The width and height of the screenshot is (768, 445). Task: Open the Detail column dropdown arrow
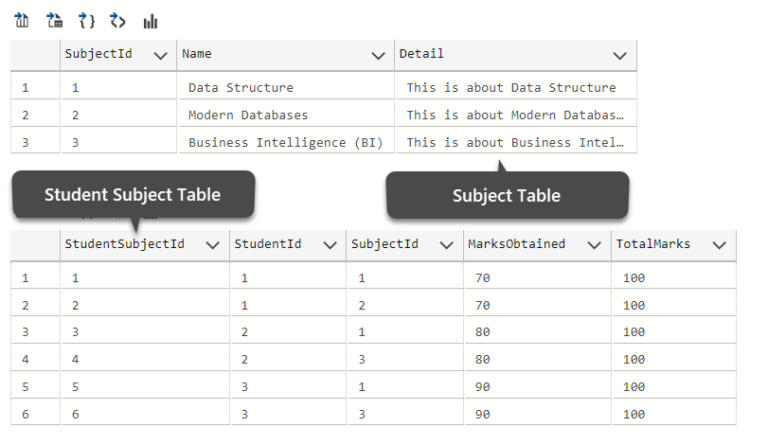pos(620,56)
